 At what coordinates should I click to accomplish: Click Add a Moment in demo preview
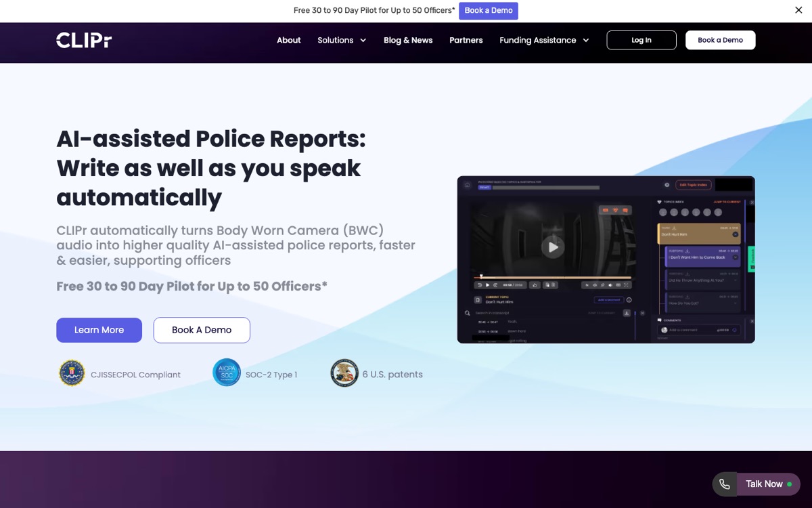[609, 299]
